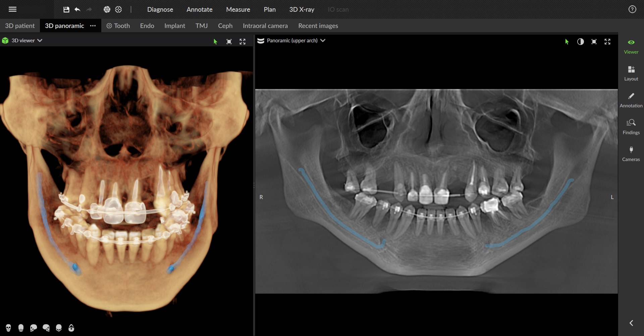644x336 pixels.
Task: Toggle fullscreen for the 3D viewer pane
Action: point(243,42)
